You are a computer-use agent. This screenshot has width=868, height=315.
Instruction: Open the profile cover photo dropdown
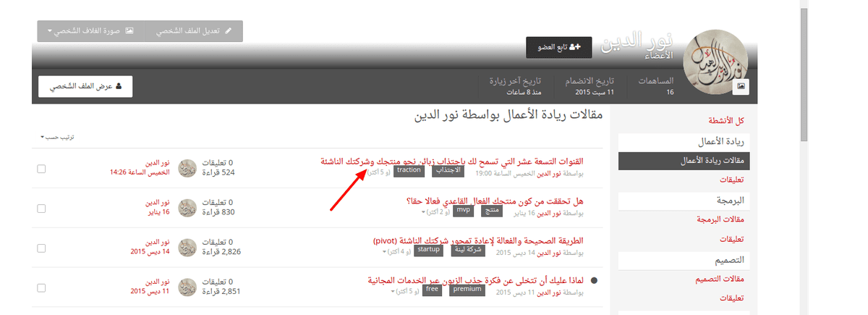point(91,31)
